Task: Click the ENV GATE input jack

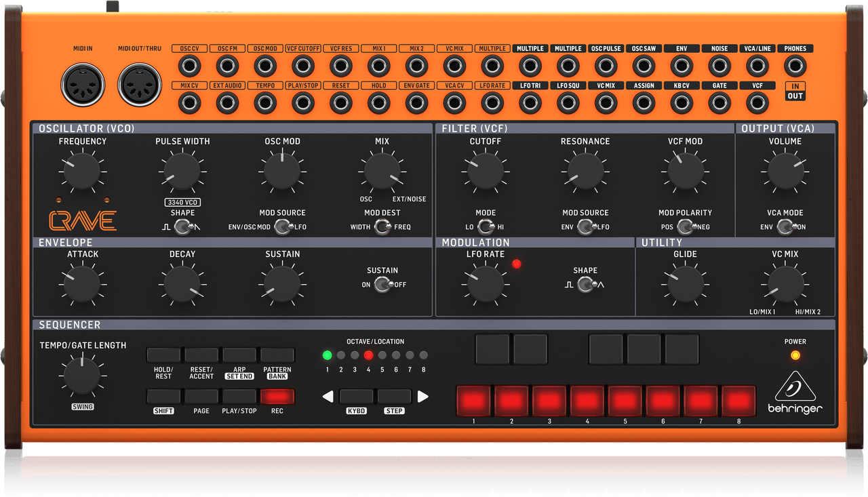Action: coord(417,103)
